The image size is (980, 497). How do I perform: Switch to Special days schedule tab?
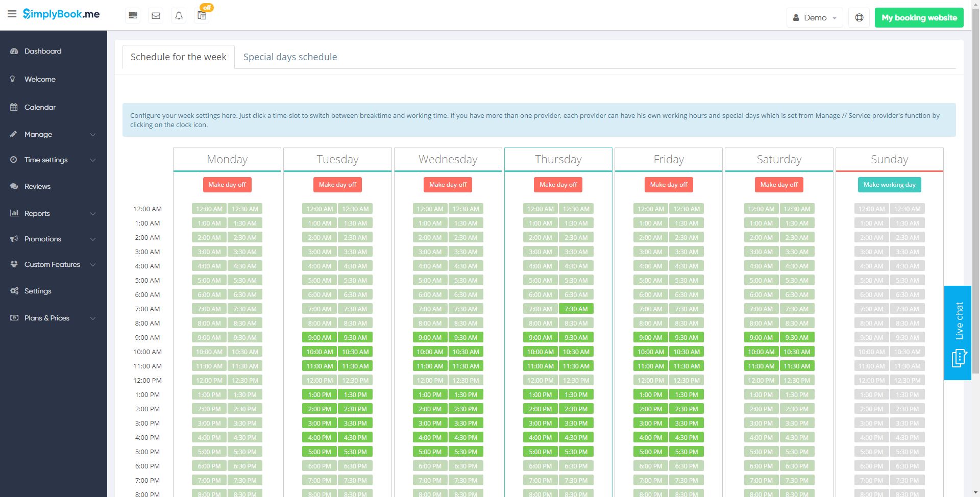290,57
